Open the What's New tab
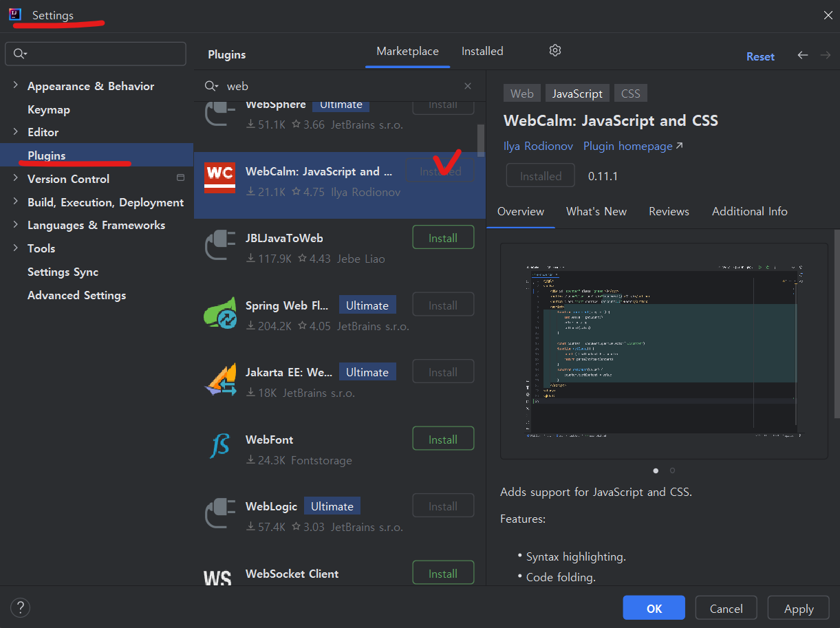This screenshot has width=840, height=628. click(x=596, y=211)
